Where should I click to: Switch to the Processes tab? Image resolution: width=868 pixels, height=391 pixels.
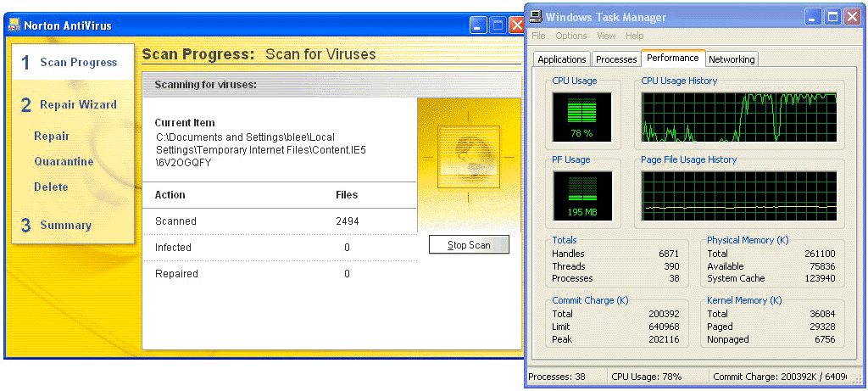click(x=616, y=59)
